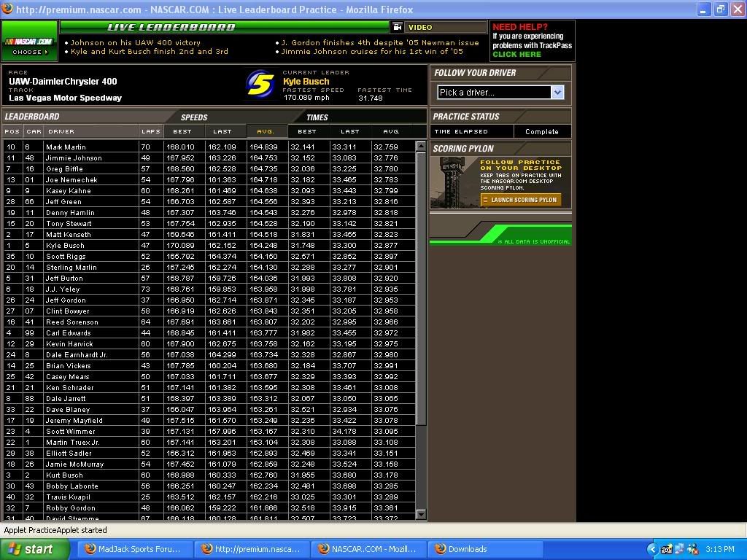
Task: Sort by Times AVG. column header
Action: pos(392,131)
